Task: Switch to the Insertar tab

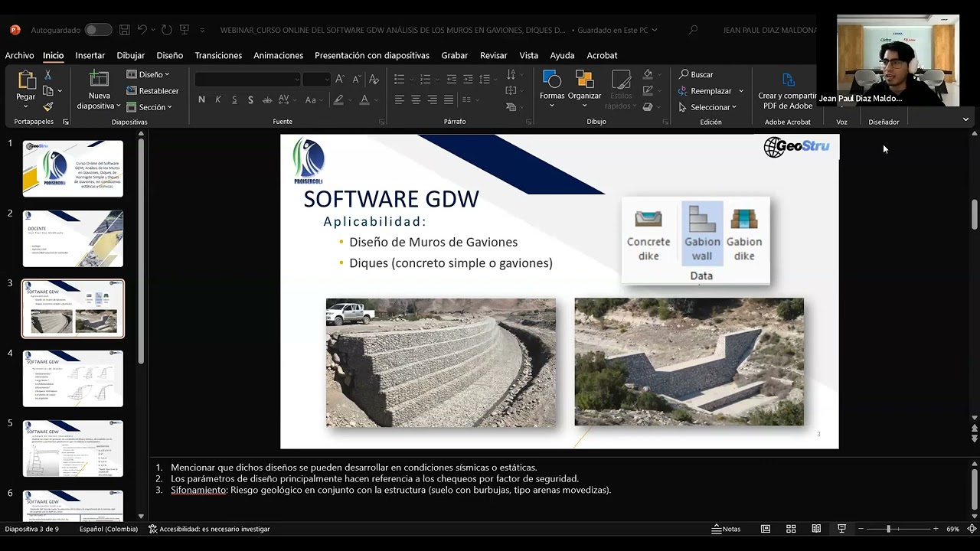Action: pyautogui.click(x=90, y=55)
